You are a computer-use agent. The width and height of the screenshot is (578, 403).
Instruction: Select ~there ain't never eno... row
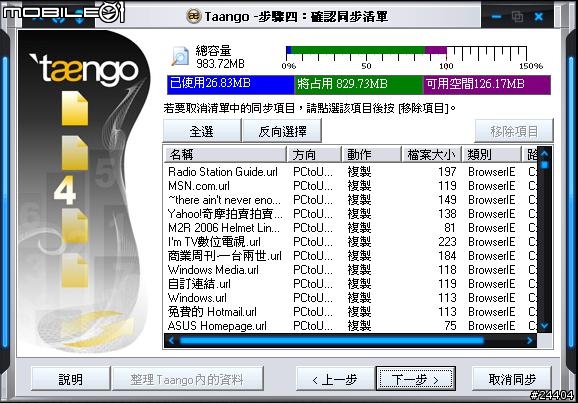coord(350,200)
